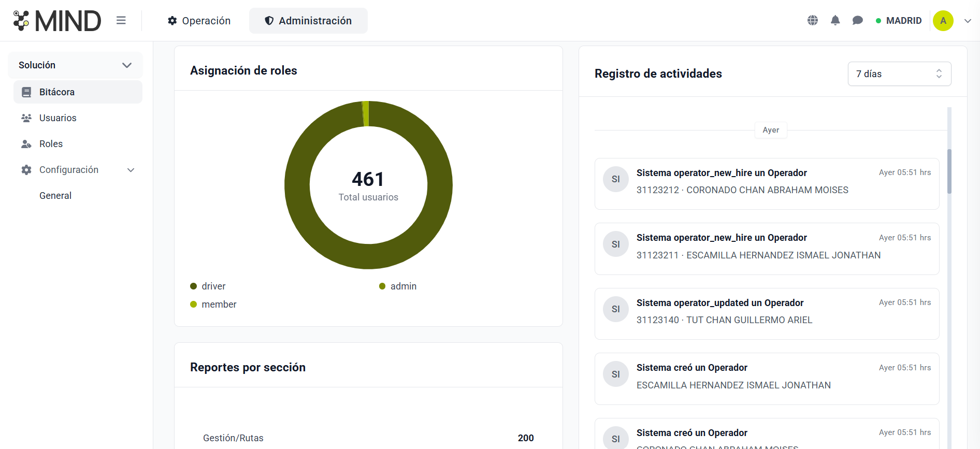Open the Administración tab
This screenshot has width=980, height=449.
308,21
